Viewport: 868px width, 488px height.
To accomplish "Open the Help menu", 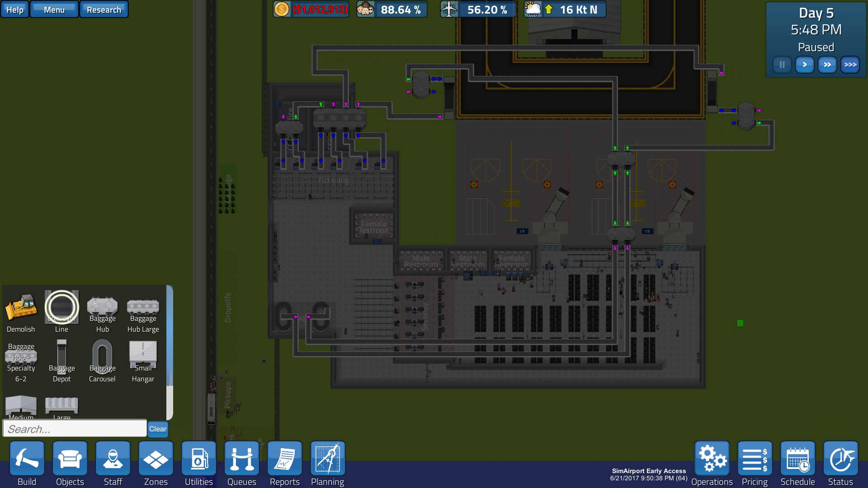I will click(15, 9).
